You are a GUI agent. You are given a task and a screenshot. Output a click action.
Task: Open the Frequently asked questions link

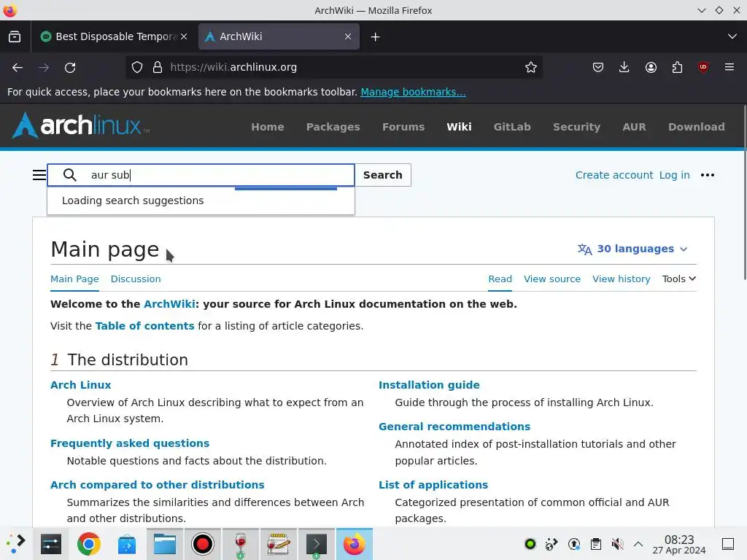[x=130, y=443]
